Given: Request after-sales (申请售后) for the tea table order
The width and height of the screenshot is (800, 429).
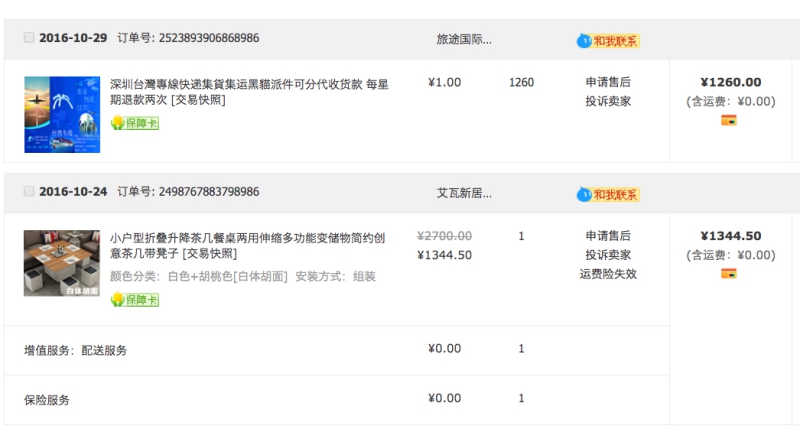Looking at the screenshot, I should click(x=608, y=236).
